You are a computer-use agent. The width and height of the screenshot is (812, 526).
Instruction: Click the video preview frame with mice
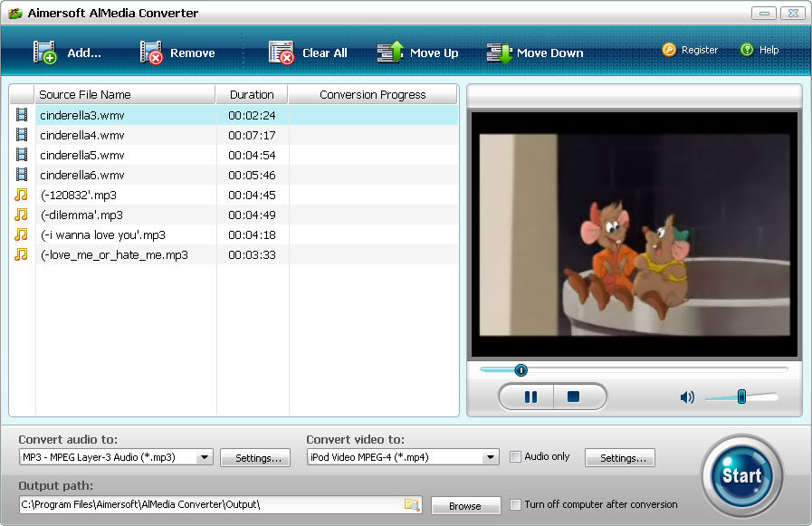tap(635, 235)
